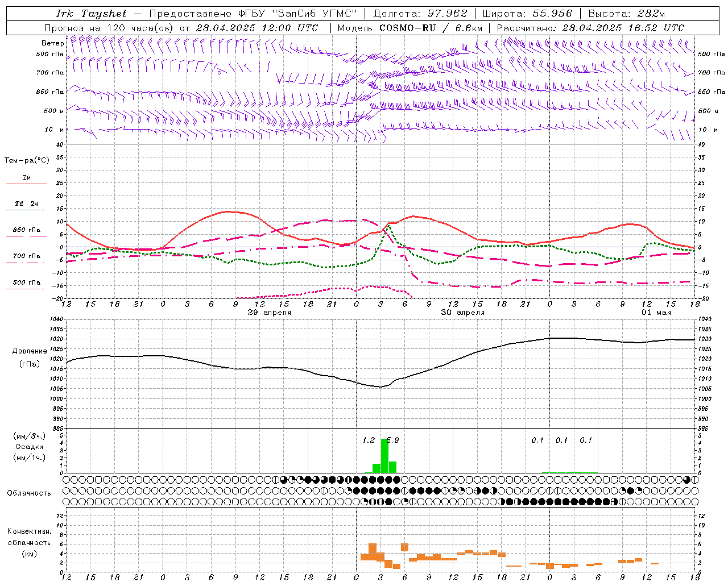The height and width of the screenshot is (582, 728).
Task: Click the "Td 2м" dew point legend entry
Action: click(26, 203)
